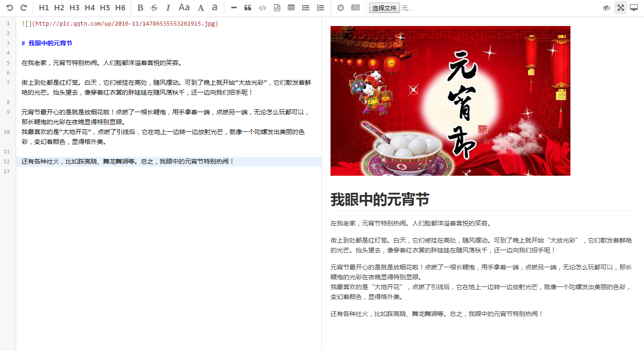Convert selection to lowercase
The height and width of the screenshot is (351, 644).
tap(214, 8)
